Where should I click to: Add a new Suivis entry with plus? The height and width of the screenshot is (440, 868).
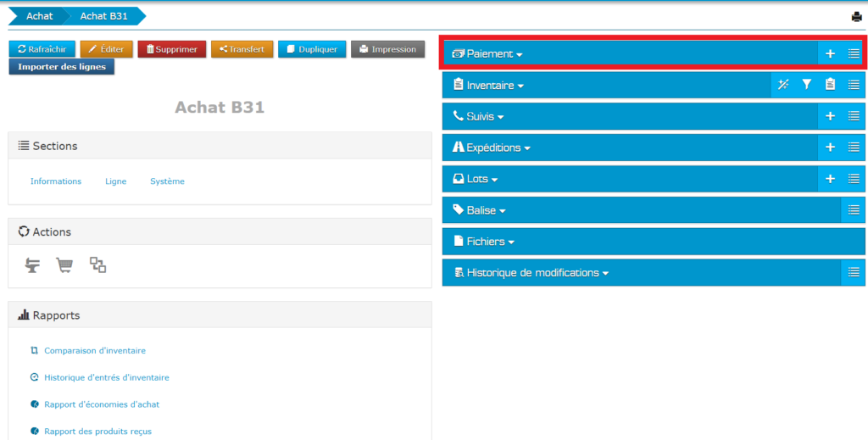coord(830,116)
